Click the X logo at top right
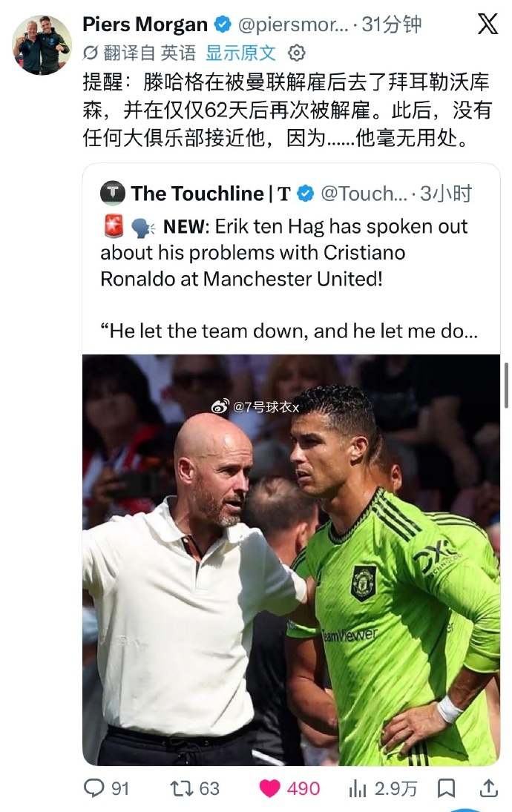This screenshot has width=512, height=812. click(x=488, y=24)
